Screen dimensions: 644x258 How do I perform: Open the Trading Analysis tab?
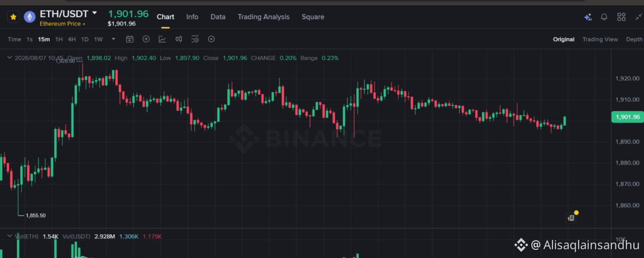pyautogui.click(x=264, y=17)
